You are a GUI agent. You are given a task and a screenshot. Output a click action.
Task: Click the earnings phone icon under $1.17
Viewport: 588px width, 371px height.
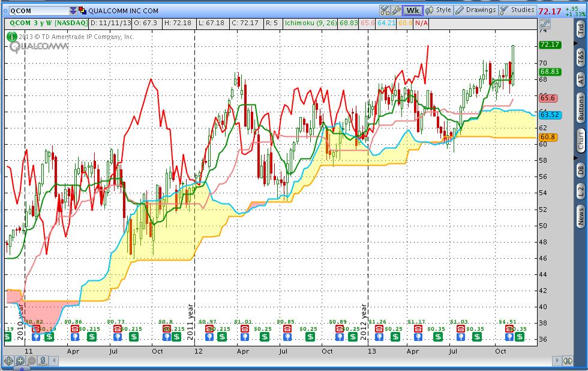tap(418, 328)
